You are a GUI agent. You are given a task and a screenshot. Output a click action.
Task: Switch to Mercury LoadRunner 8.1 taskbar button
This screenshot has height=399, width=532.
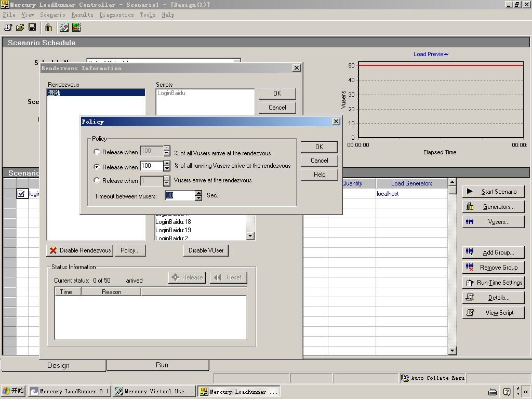70,391
